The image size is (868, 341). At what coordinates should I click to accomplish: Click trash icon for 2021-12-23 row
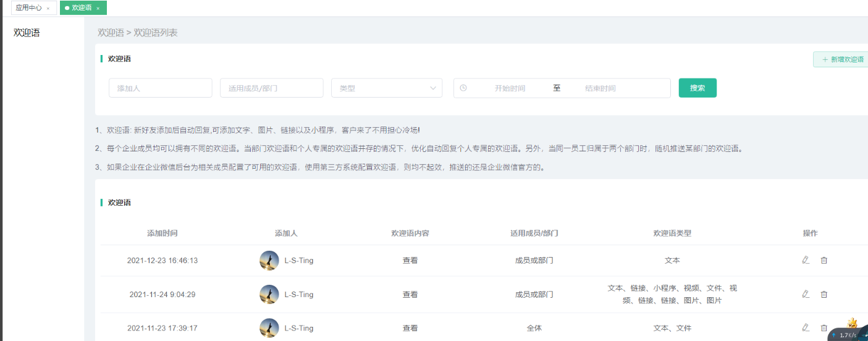[824, 260]
